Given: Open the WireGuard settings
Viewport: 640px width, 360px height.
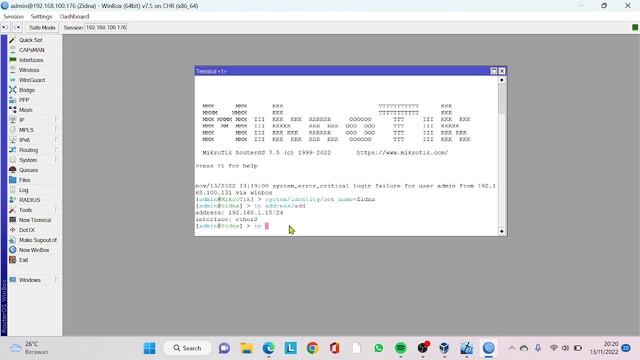Looking at the screenshot, I should 31,80.
